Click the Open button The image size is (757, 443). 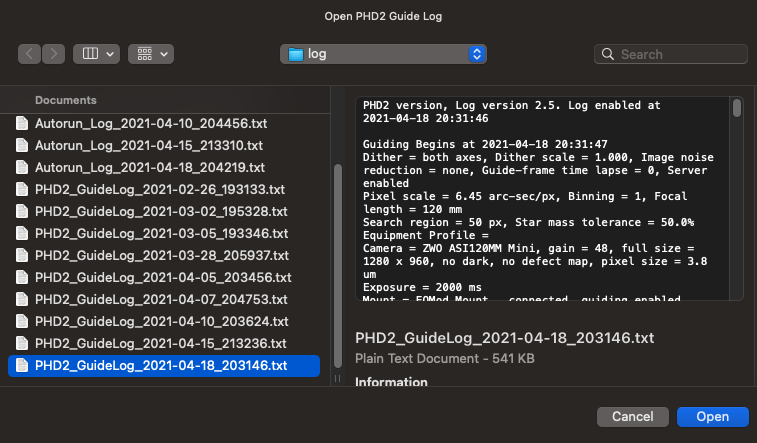pyautogui.click(x=713, y=417)
